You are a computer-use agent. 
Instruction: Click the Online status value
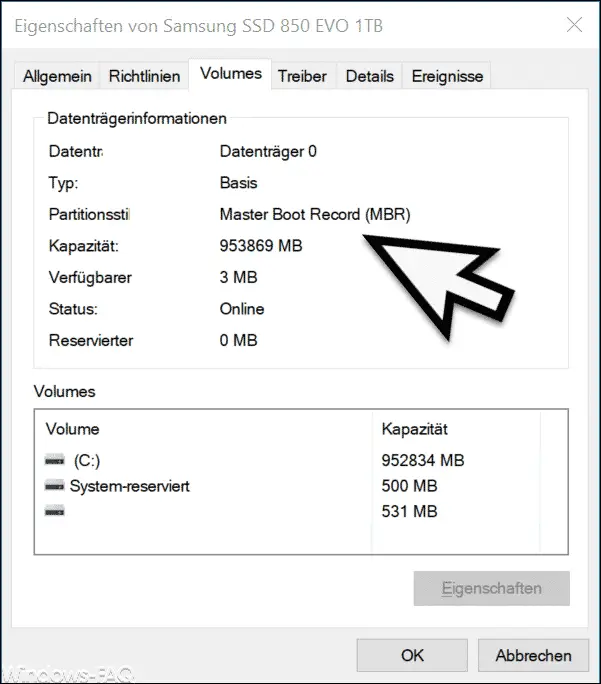(x=242, y=309)
